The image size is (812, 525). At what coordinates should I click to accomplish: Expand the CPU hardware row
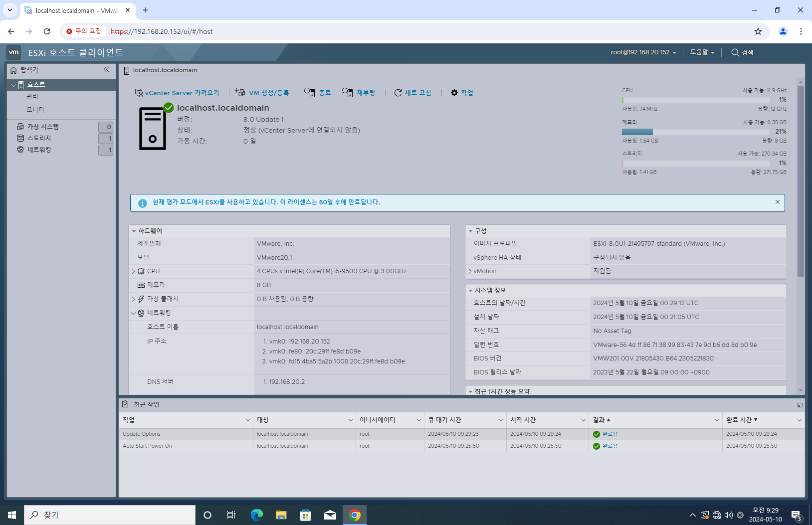click(x=133, y=271)
